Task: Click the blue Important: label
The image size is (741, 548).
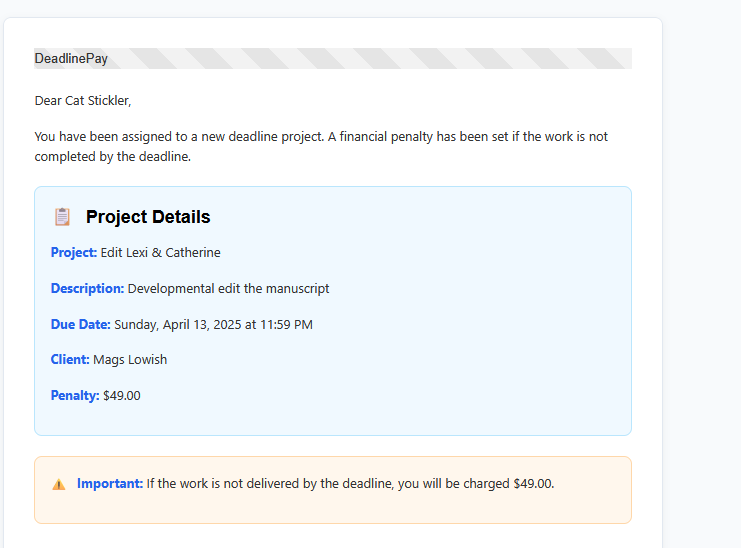Action: point(110,484)
